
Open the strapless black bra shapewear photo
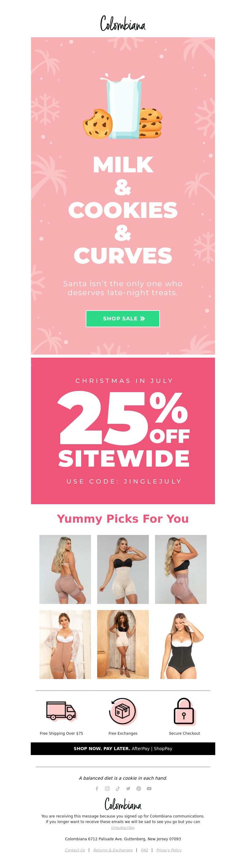(123, 569)
